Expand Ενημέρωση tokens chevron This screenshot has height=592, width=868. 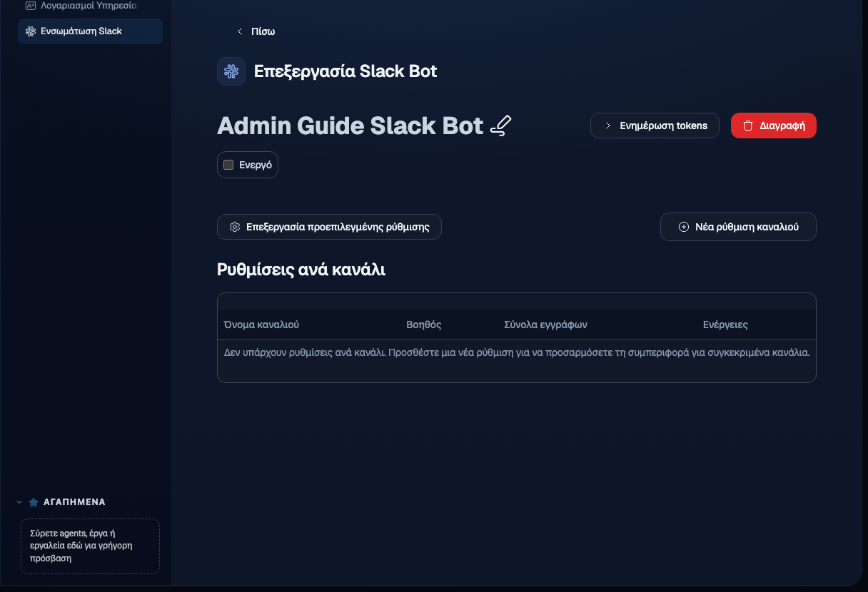coord(608,126)
